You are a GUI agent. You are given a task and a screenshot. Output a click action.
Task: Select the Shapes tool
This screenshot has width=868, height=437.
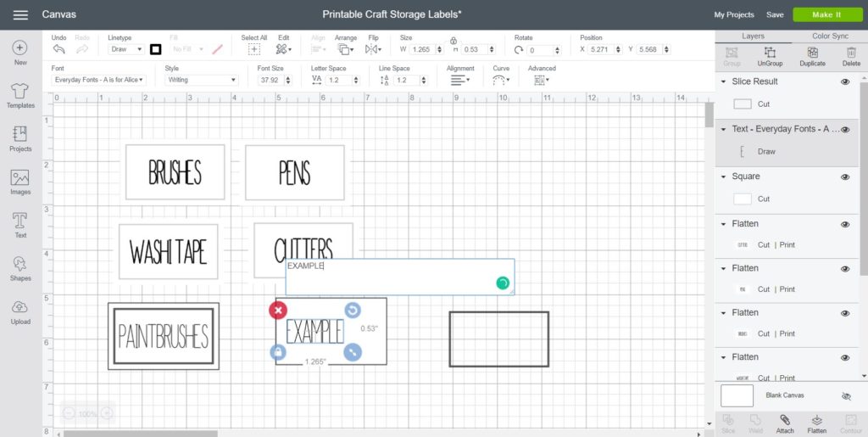pos(20,268)
